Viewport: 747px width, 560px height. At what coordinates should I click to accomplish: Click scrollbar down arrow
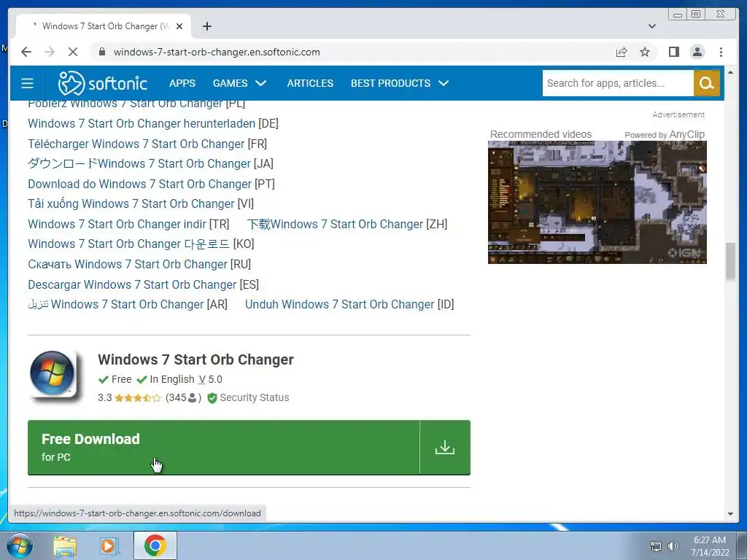(x=730, y=514)
